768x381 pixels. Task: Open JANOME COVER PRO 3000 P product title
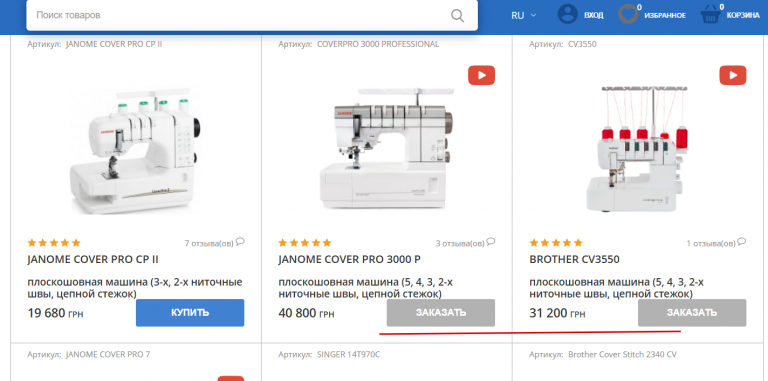pyautogui.click(x=349, y=260)
